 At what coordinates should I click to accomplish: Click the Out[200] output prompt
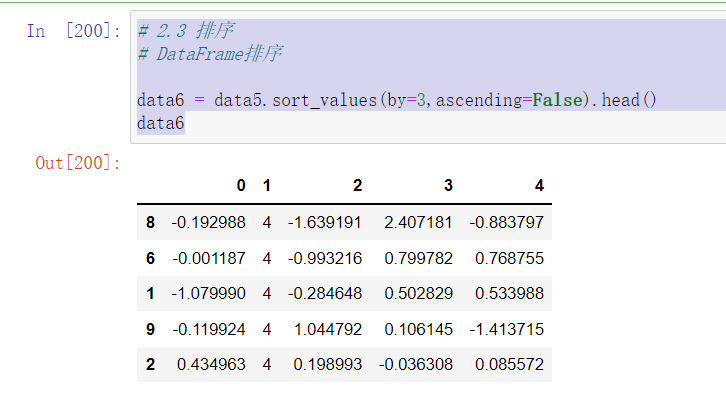[x=78, y=163]
